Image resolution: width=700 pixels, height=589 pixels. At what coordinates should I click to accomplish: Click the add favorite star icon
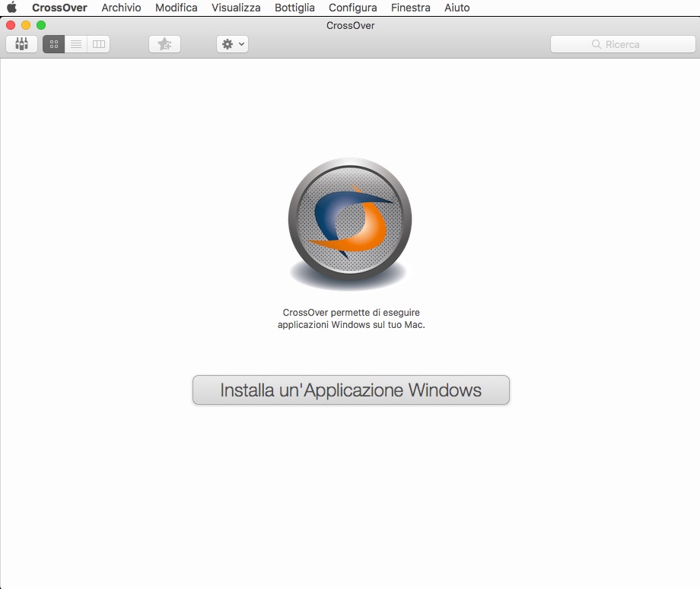[x=165, y=44]
